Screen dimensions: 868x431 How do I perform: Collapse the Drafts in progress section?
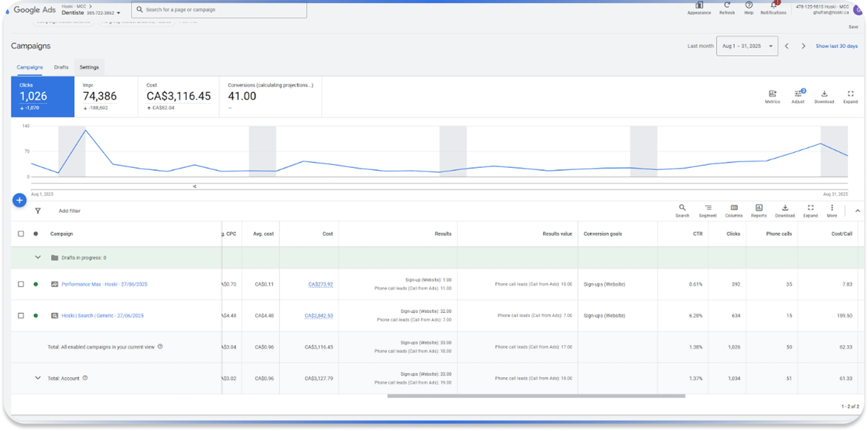(38, 257)
